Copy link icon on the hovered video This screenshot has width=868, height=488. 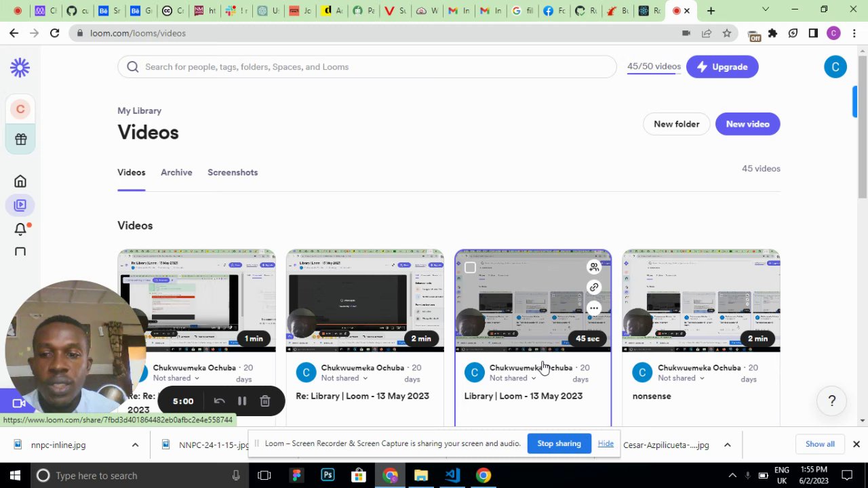(594, 287)
